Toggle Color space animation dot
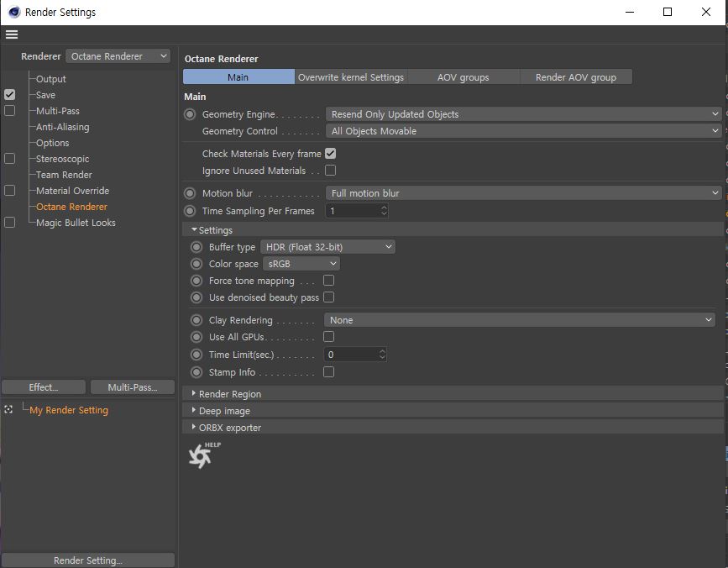Screen dimensions: 728x568 [196, 264]
